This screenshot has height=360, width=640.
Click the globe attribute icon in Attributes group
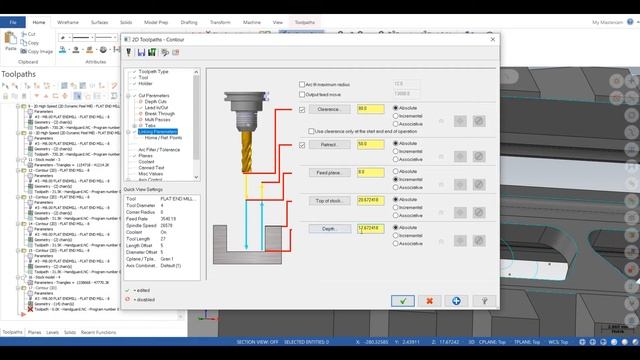point(103,50)
